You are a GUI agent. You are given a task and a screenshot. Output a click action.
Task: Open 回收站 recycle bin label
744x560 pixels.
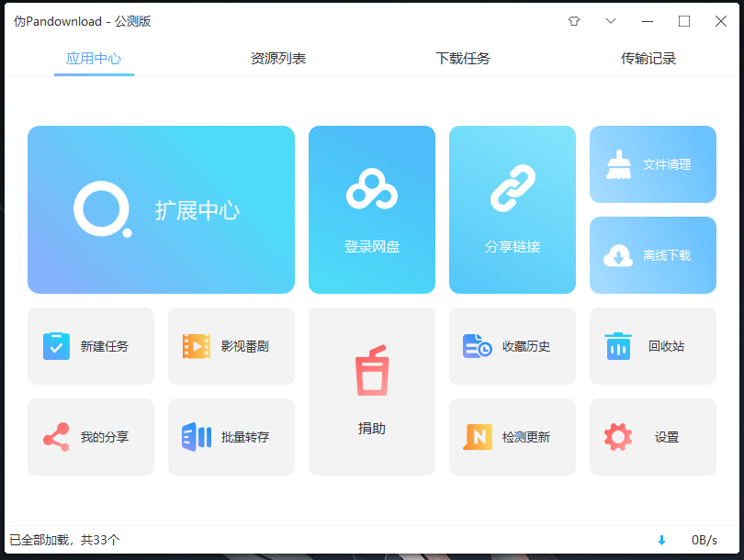(666, 346)
